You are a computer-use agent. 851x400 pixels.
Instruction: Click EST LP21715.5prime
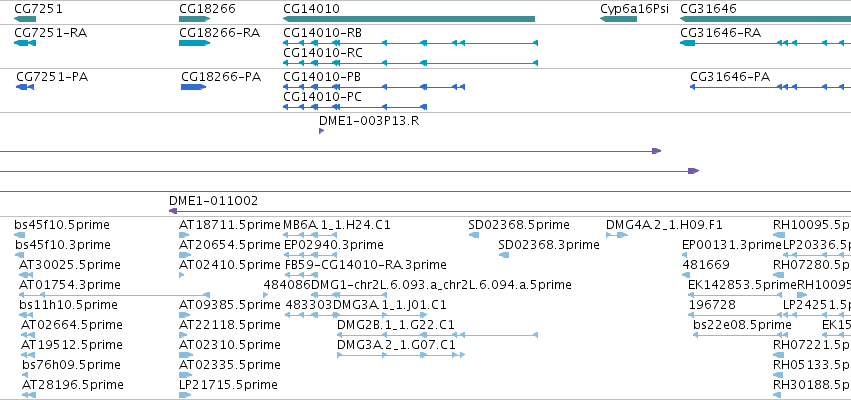(228, 384)
